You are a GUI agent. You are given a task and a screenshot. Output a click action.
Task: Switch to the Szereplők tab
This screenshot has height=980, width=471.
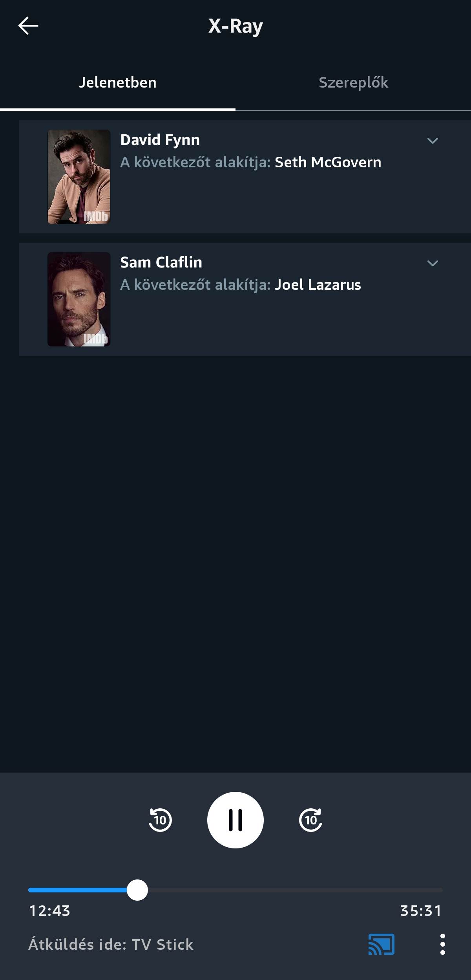353,82
